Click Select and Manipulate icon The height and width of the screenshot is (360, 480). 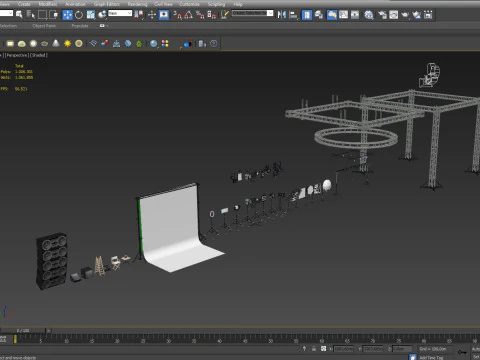(x=152, y=14)
